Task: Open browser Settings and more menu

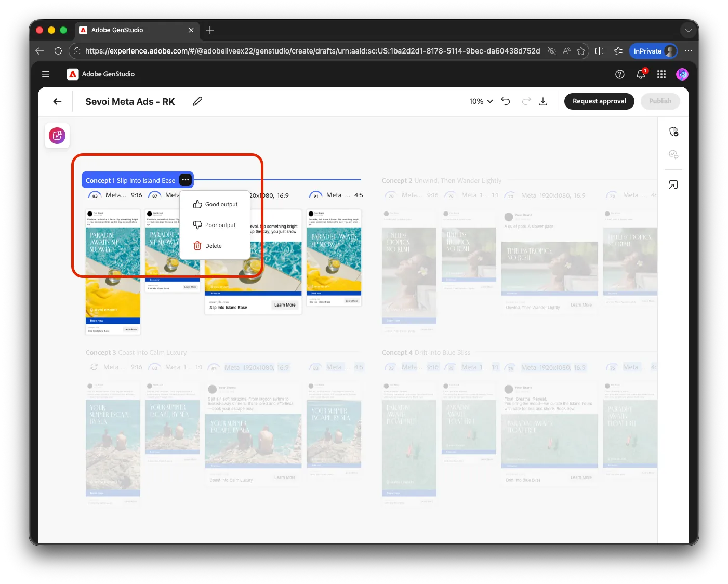Action: [x=689, y=51]
